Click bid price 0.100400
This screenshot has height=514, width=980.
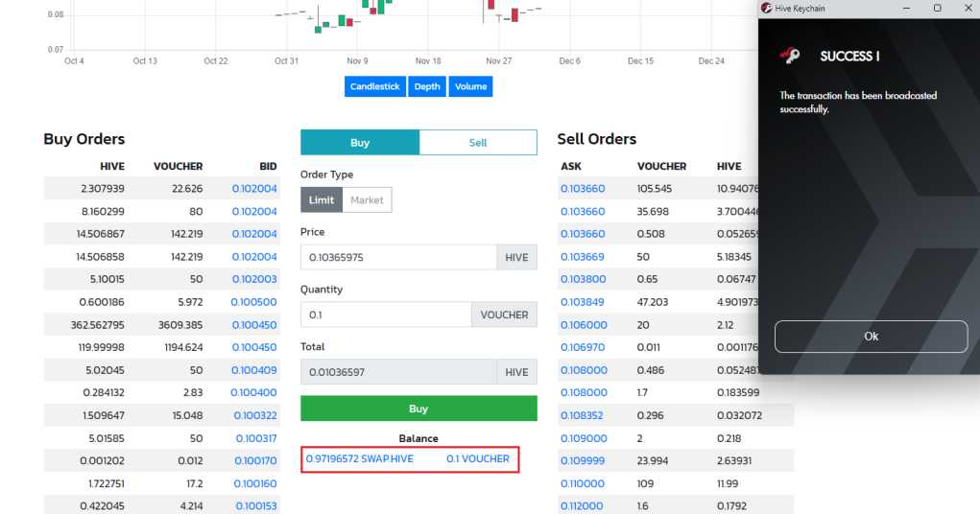[253, 393]
